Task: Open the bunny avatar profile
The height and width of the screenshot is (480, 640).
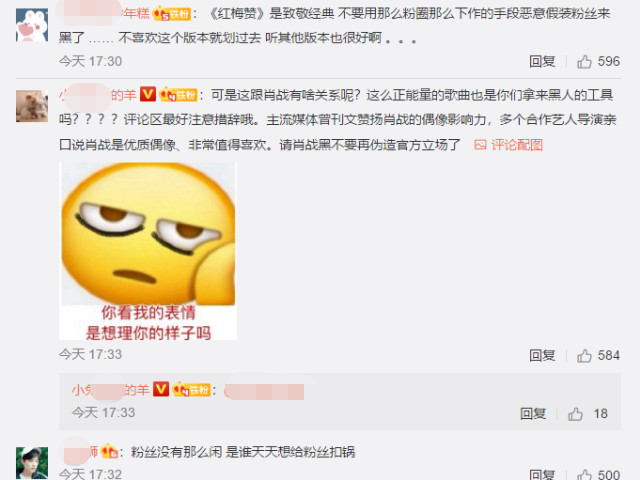Action: tap(32, 25)
